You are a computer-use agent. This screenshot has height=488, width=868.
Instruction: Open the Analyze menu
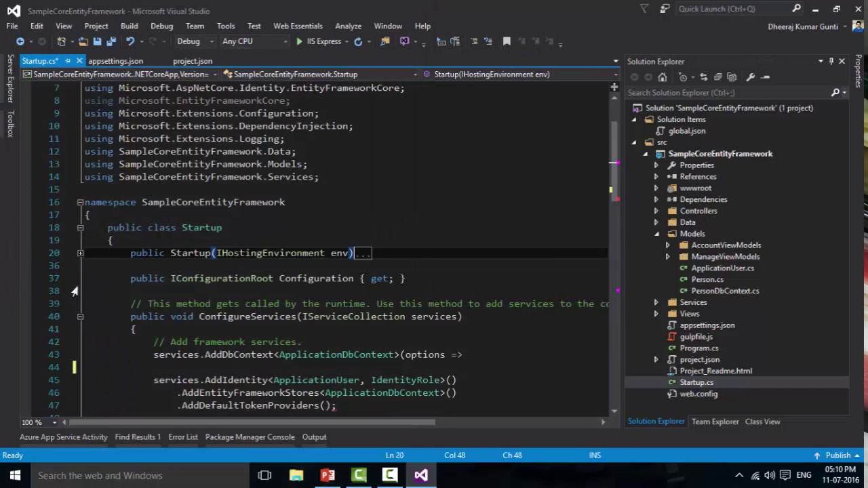click(348, 26)
